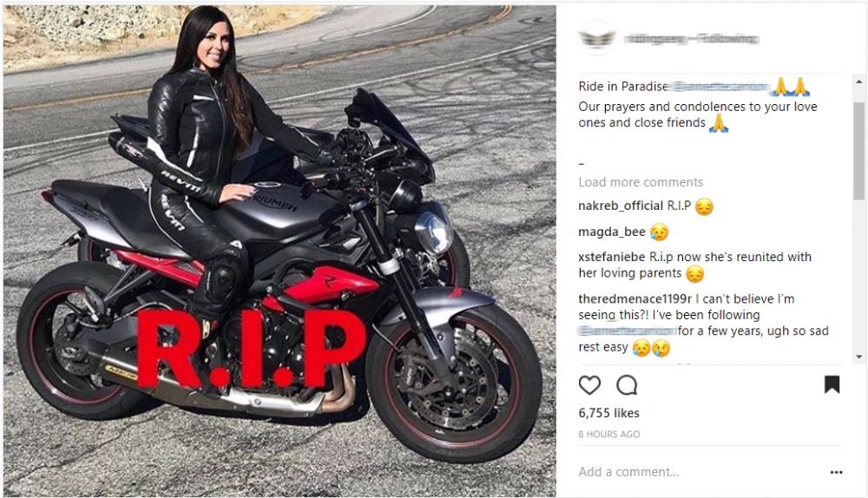
Task: Click the comments scrollbar up arrow
Action: click(x=858, y=82)
